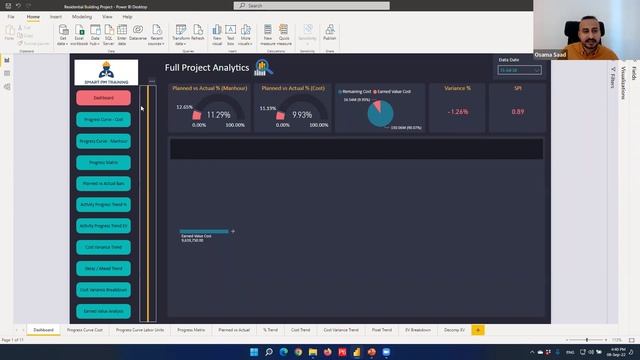Open the Windows Start menu
640x360 pixels.
[254, 352]
